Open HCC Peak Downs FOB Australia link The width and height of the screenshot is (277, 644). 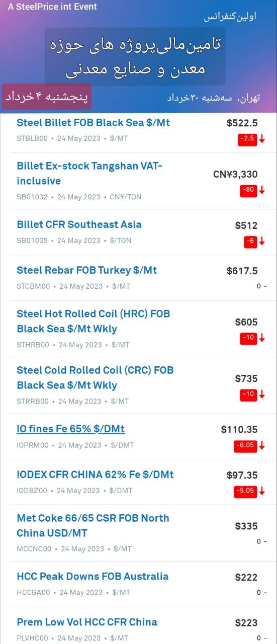[93, 577]
